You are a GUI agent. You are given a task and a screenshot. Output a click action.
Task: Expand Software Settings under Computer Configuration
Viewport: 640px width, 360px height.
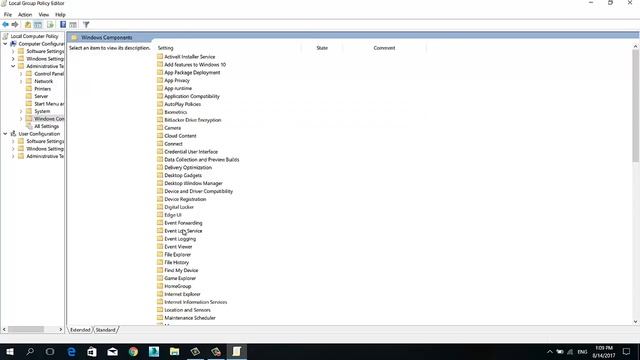tap(13, 51)
